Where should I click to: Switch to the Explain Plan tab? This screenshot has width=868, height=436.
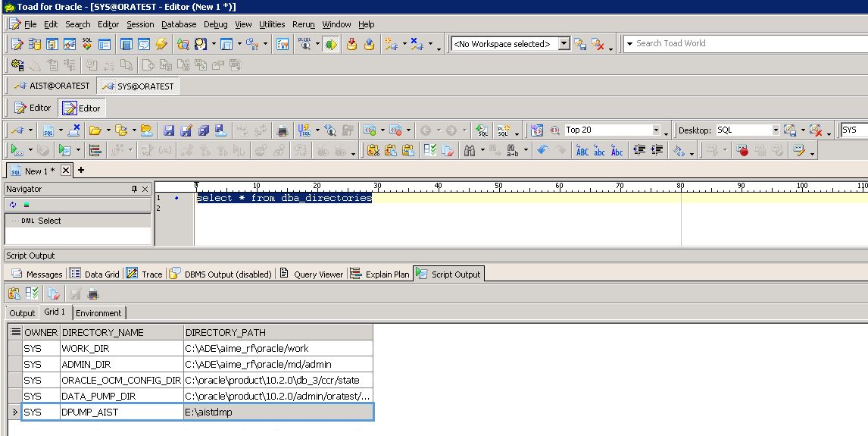380,274
